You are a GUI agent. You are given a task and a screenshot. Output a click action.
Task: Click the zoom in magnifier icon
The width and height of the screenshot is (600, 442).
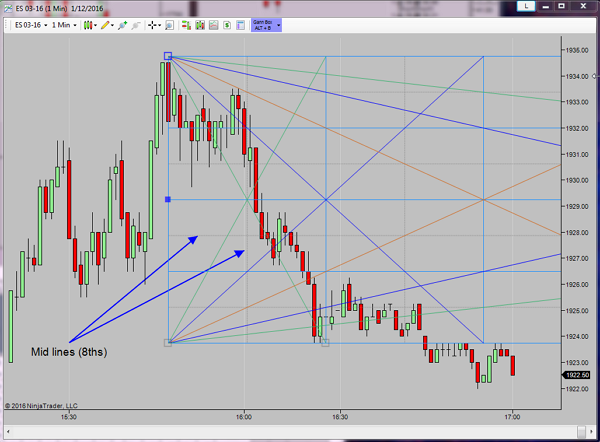coord(122,25)
